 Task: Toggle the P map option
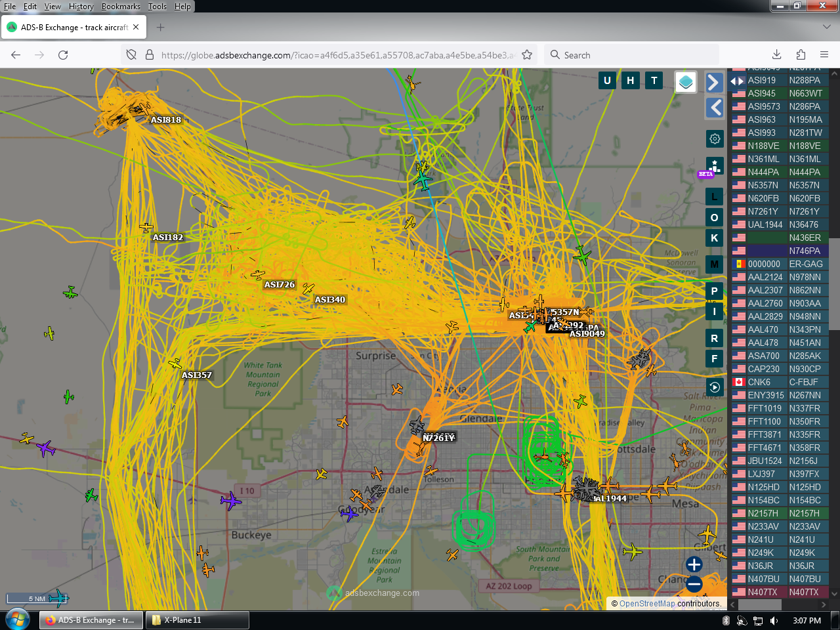pyautogui.click(x=715, y=291)
